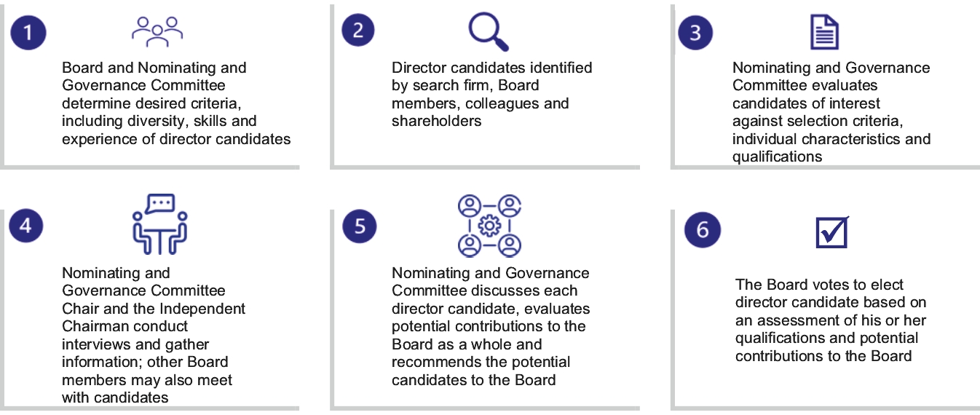Click the number 4 step circle
Image resolution: width=980 pixels, height=415 pixels.
(x=26, y=225)
